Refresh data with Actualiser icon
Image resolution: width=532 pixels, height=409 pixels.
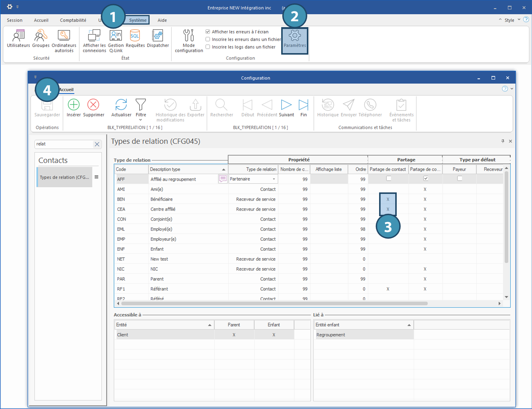[x=121, y=105]
